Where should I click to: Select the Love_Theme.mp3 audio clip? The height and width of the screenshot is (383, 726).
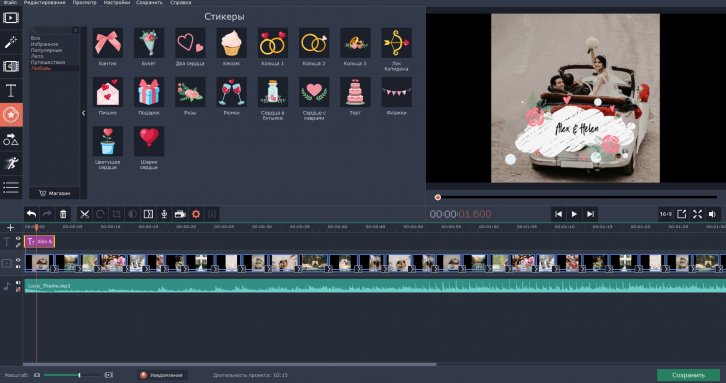pos(375,286)
